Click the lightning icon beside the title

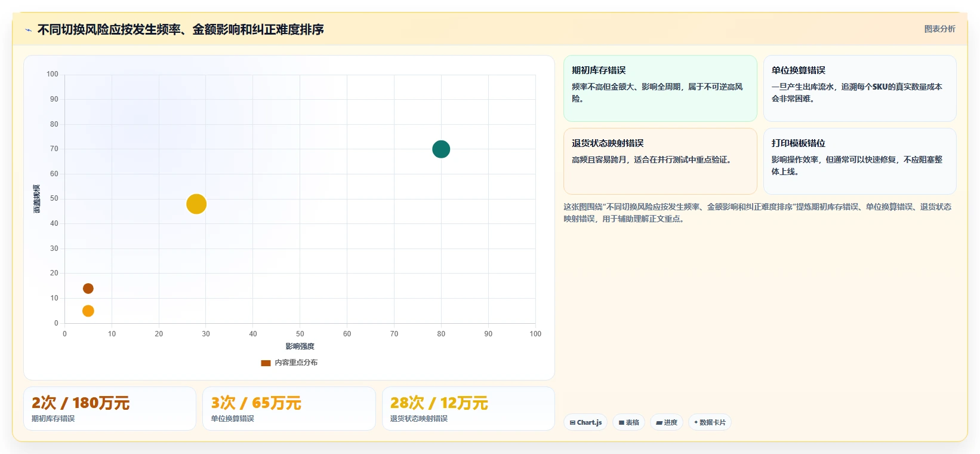coord(28,30)
